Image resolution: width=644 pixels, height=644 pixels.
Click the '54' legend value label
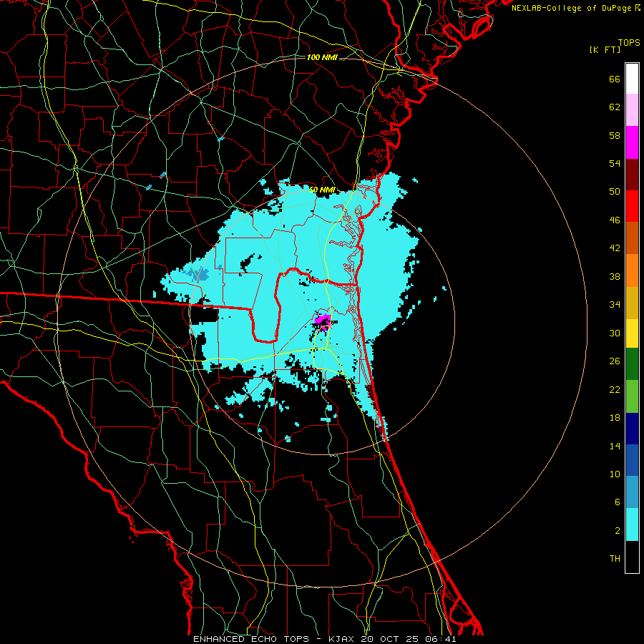click(615, 163)
